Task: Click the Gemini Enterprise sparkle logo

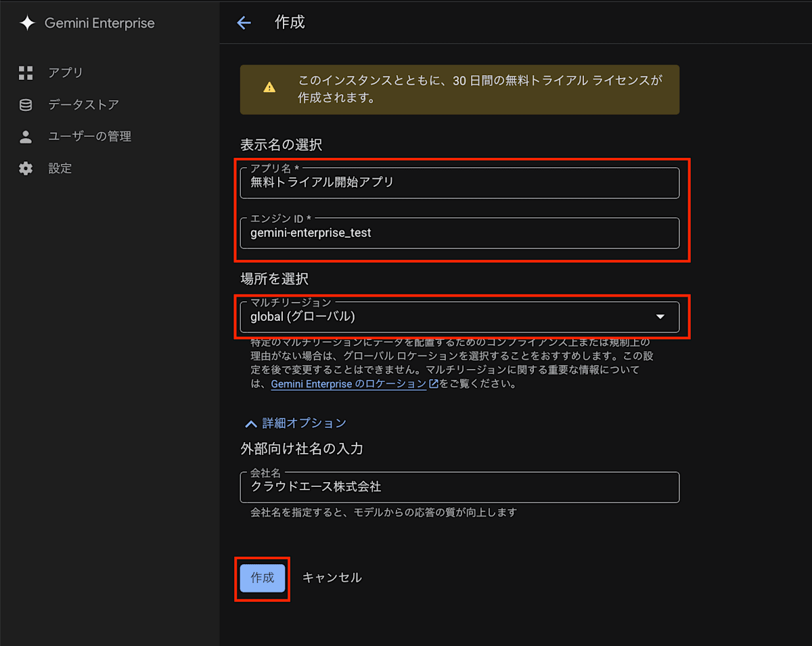Action: [x=27, y=23]
